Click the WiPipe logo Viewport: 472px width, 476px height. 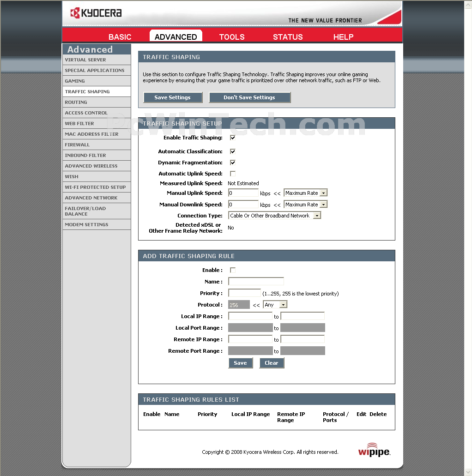click(374, 450)
